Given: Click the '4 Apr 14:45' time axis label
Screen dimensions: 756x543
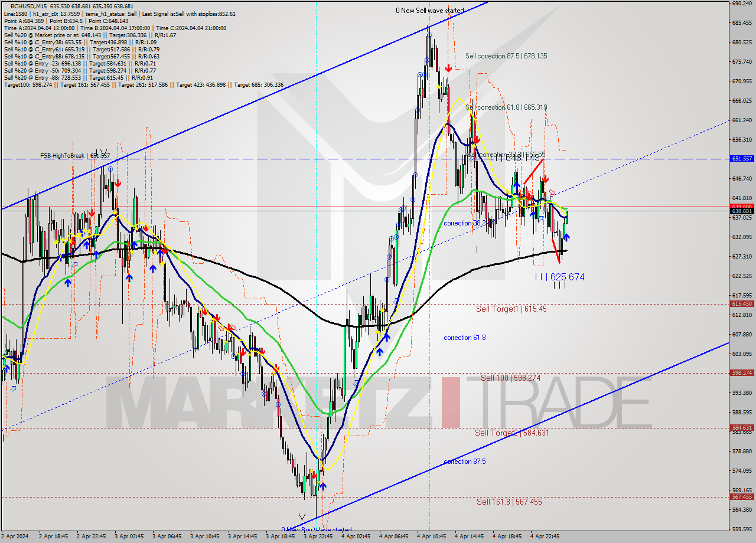Looking at the screenshot, I should (470, 537).
